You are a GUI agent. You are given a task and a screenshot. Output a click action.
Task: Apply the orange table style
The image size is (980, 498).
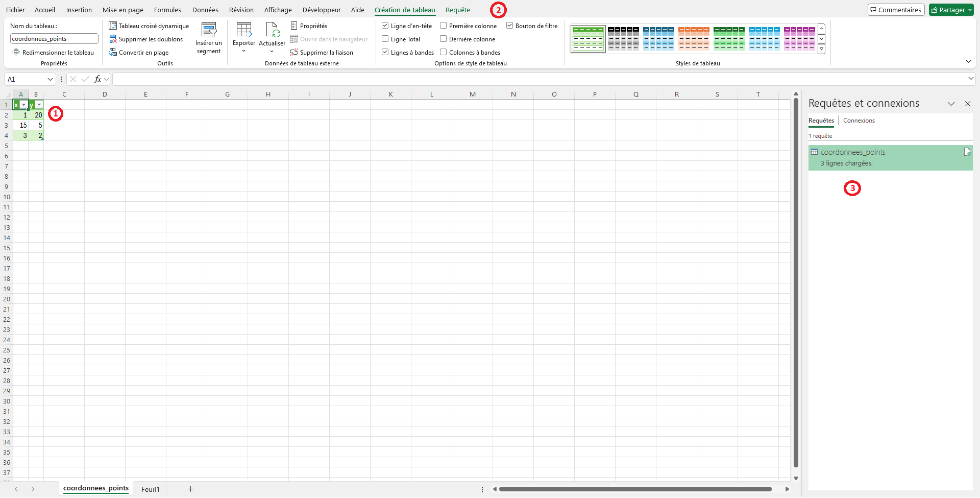694,39
